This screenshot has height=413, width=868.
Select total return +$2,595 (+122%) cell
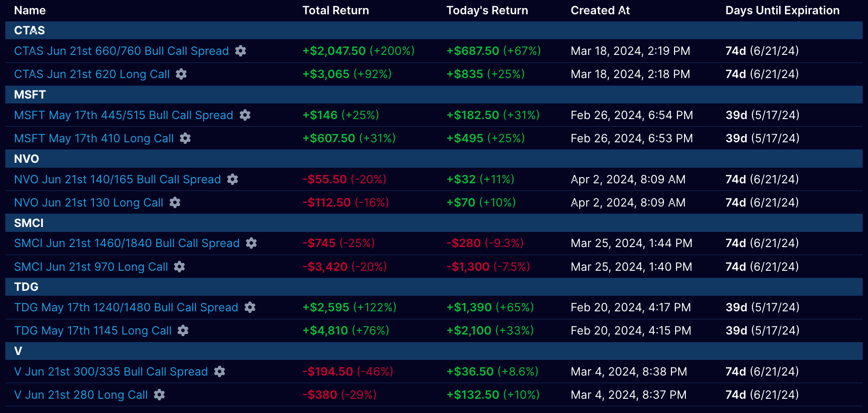350,307
